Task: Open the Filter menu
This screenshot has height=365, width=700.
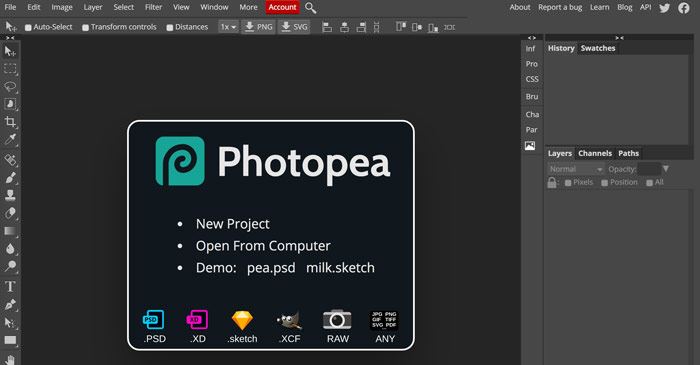Action: 153,7
